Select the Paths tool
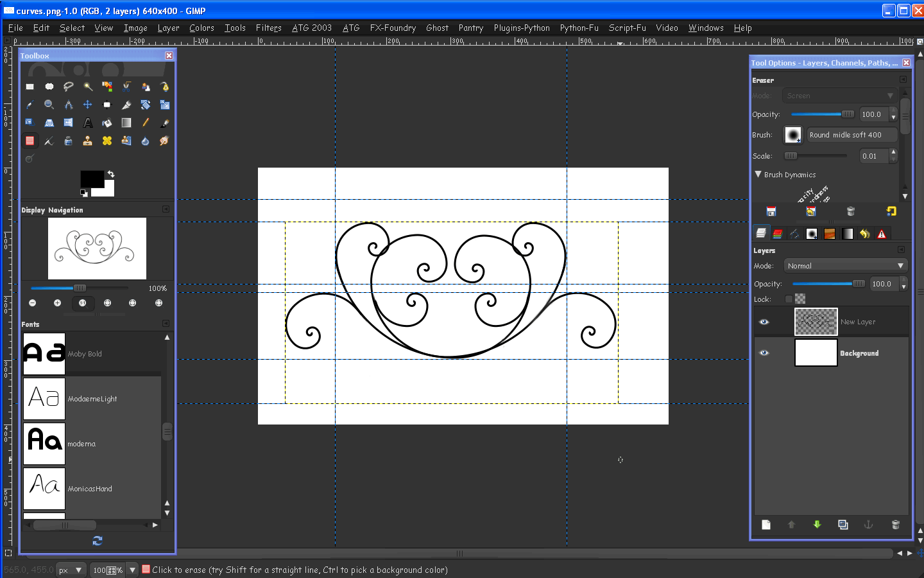Viewport: 924px width, 578px height. coord(164,86)
